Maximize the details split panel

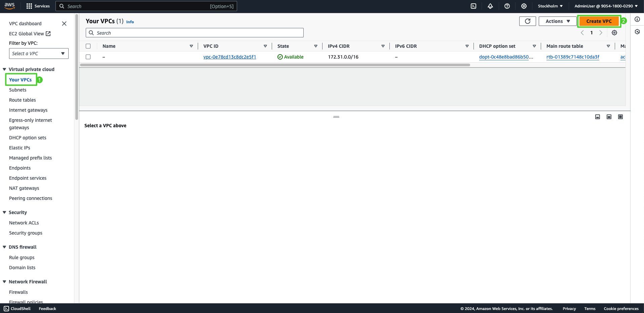click(x=620, y=117)
